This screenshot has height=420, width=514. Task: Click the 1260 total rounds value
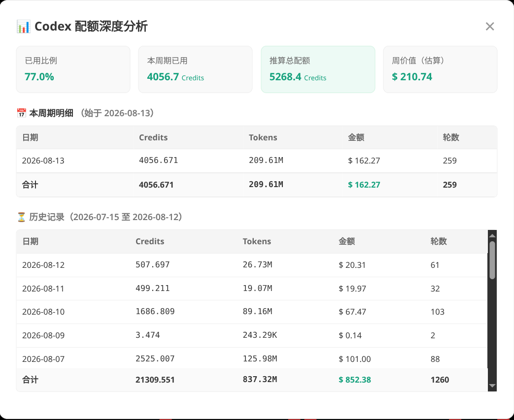click(440, 380)
